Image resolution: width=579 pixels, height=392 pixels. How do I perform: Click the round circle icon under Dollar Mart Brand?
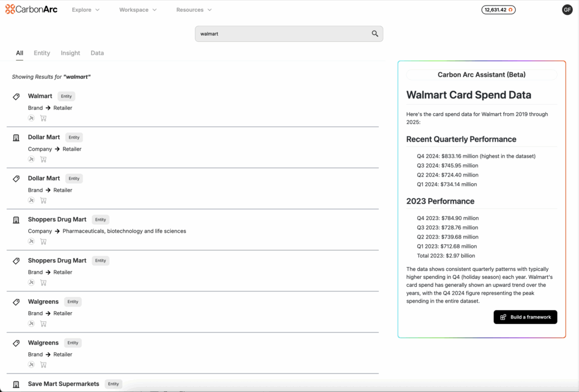(32, 200)
